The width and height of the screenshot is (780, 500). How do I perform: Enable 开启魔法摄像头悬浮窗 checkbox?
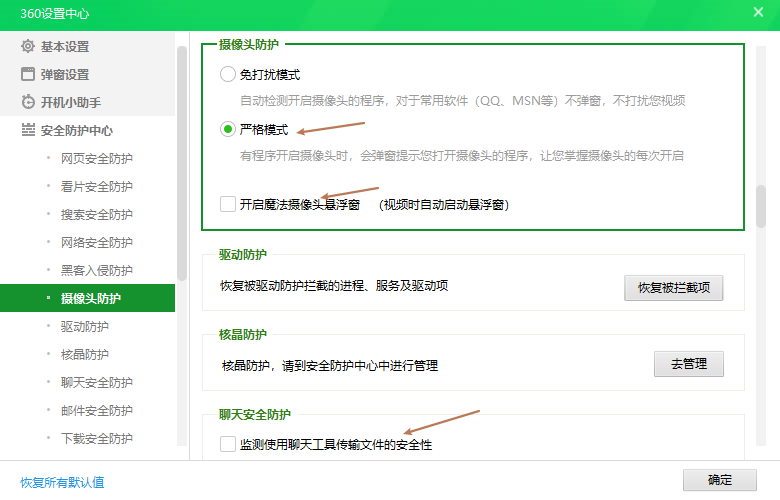pos(228,204)
